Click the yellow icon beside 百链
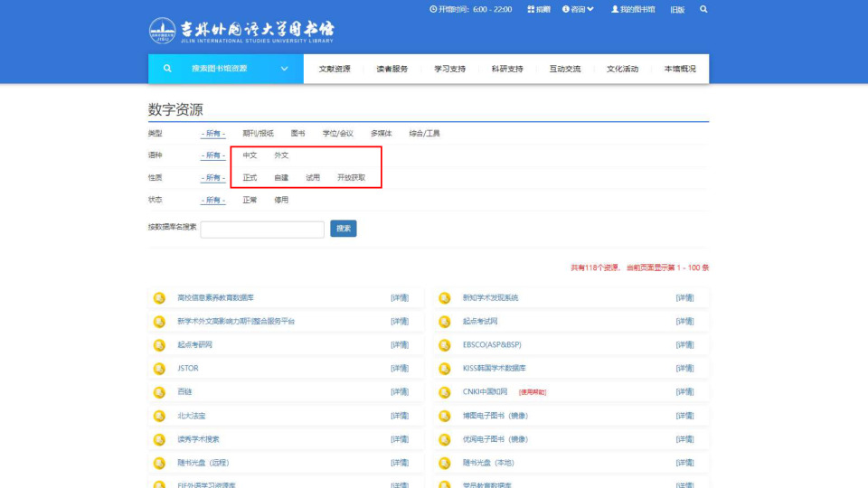The width and height of the screenshot is (868, 488). 159,392
